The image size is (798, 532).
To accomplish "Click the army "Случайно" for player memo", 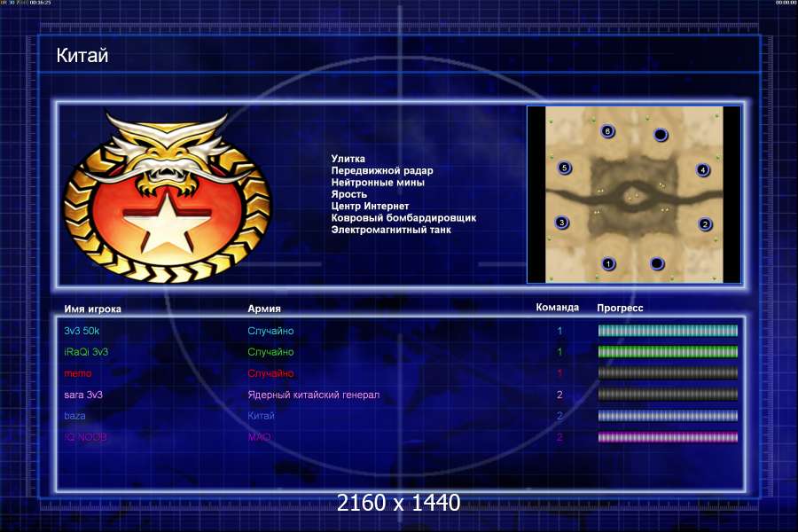I will 270,373.
